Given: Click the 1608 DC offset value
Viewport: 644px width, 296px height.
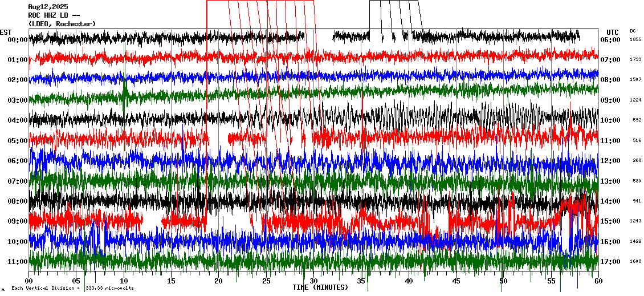Looking at the screenshot, I should click(635, 261).
